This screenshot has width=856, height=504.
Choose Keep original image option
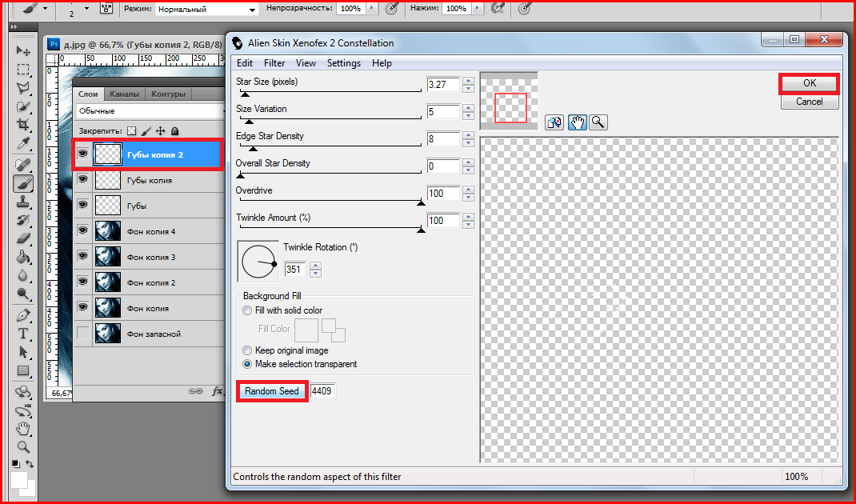click(x=247, y=350)
